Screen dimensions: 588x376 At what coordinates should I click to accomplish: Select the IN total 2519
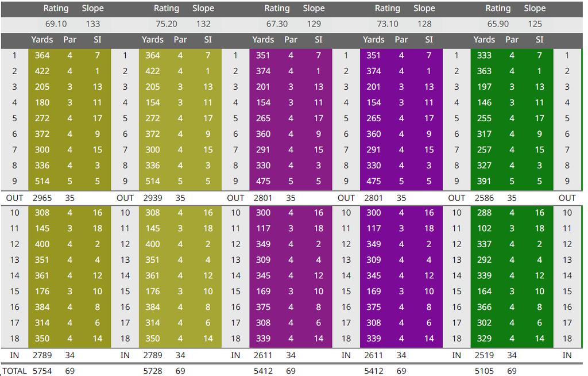click(x=484, y=355)
